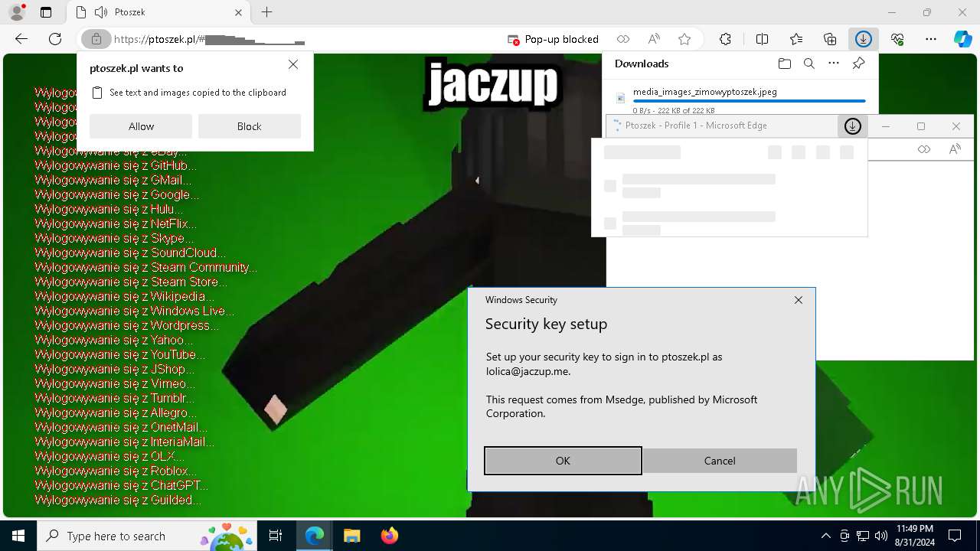Close the Ptoszek tab
The width and height of the screenshot is (980, 551).
tap(239, 12)
